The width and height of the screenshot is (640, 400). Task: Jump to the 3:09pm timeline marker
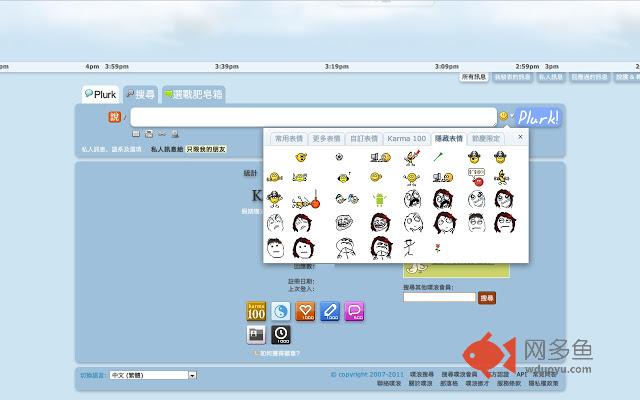coord(447,67)
